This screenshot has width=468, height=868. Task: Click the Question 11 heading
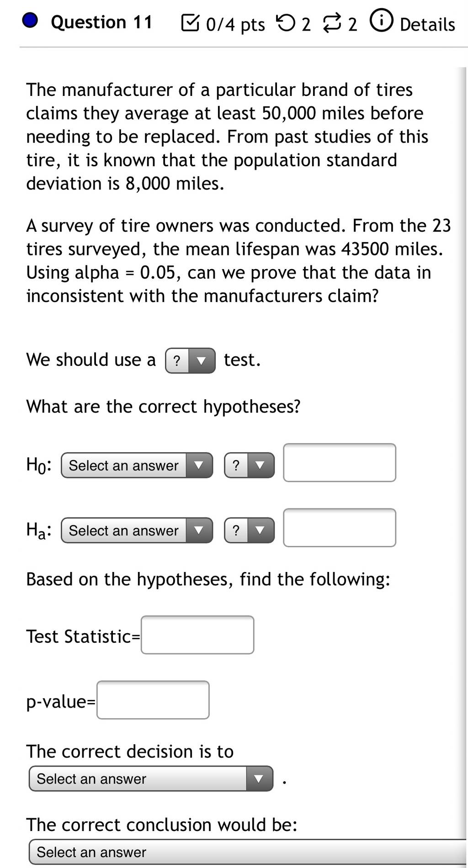pyautogui.click(x=101, y=22)
